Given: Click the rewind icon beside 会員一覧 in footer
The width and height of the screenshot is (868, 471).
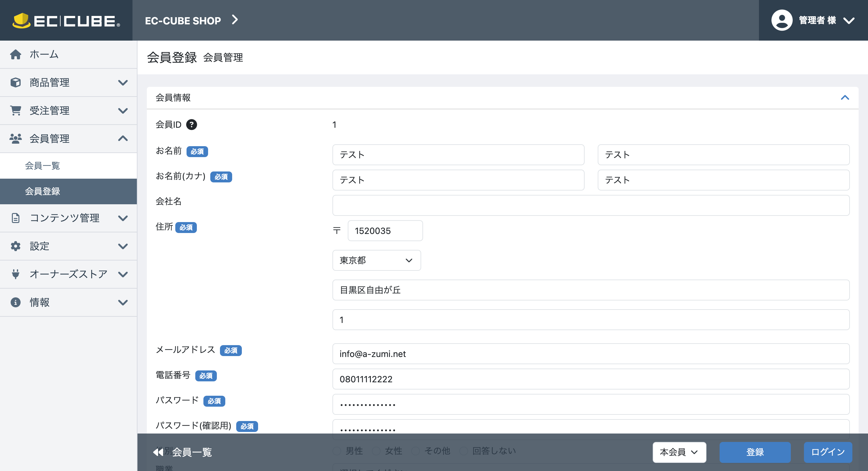Looking at the screenshot, I should [x=158, y=452].
